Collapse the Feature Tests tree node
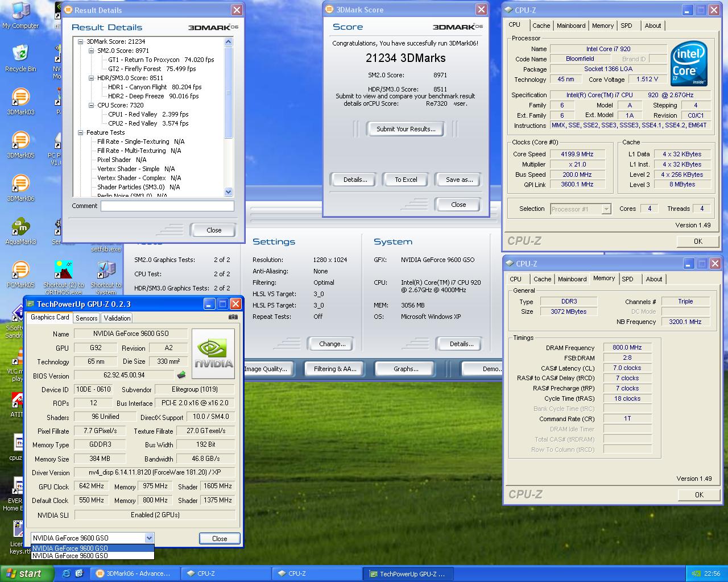Viewport: 728px width, 582px height. [x=80, y=132]
